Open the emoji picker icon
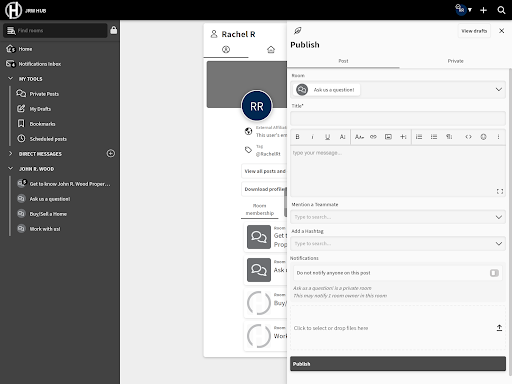Image resolution: width=512 pixels, height=384 pixels. point(483,137)
